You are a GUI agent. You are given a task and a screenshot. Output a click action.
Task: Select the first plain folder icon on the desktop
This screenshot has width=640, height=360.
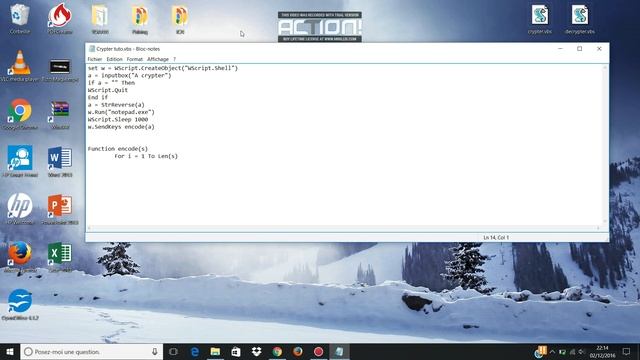click(x=100, y=19)
